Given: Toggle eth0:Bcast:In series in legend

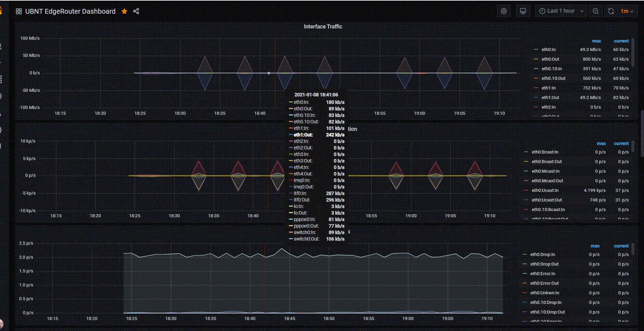Looking at the screenshot, I should 545,152.
